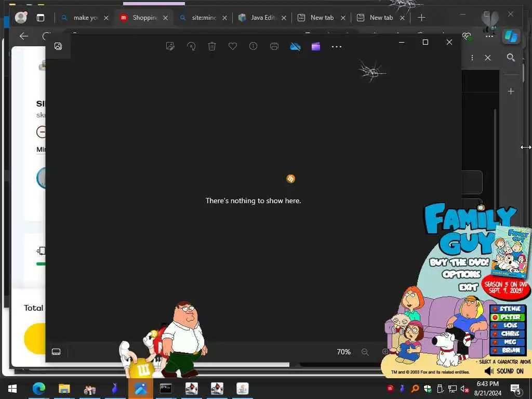Close the Shopping browser tab
Viewport: 532px width, 399px height.
click(165, 18)
